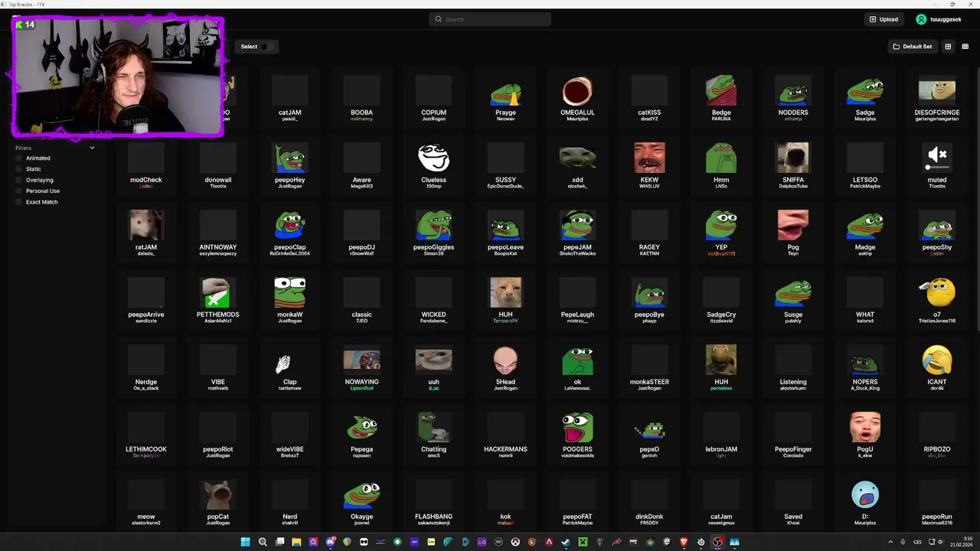
Task: Open the Default Set selector
Action: [x=913, y=47]
